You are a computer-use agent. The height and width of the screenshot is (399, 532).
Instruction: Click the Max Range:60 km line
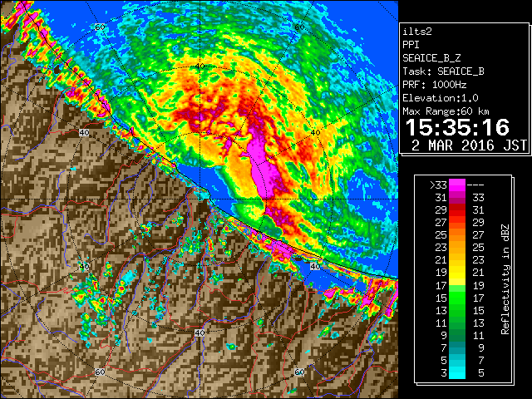(x=446, y=111)
